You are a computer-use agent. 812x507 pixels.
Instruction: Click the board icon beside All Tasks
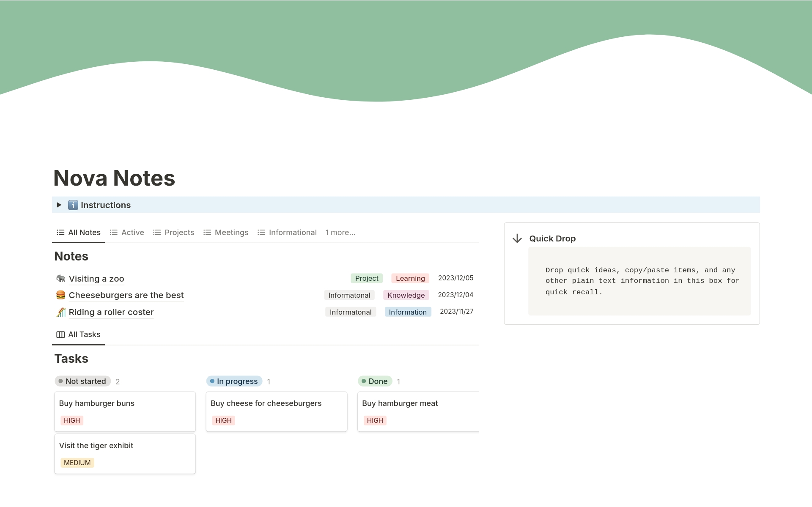tap(60, 334)
